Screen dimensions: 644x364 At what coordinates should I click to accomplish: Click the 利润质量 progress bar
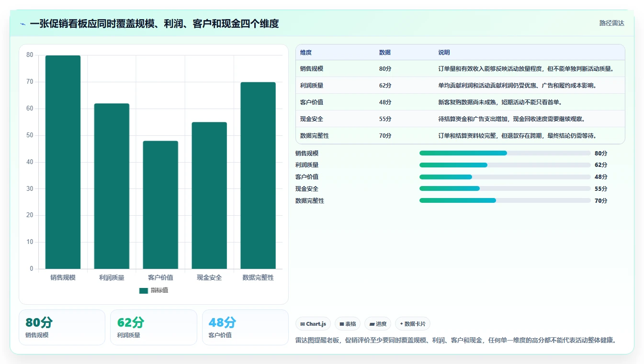[505, 165]
